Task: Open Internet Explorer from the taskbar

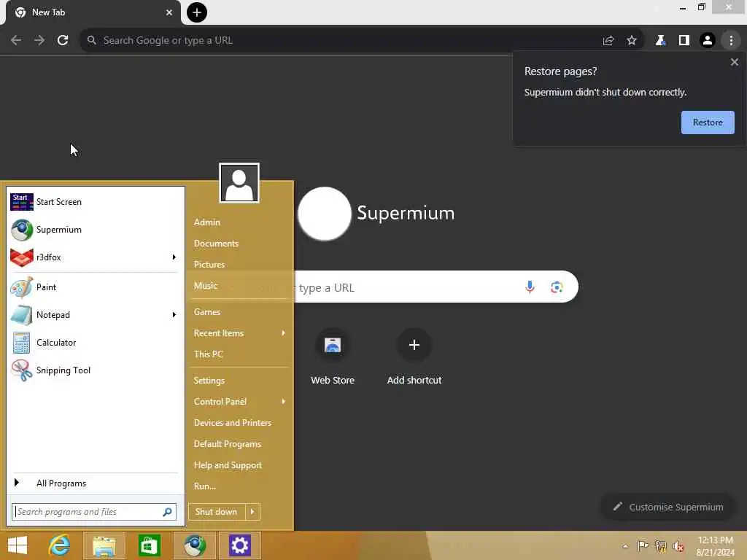Action: pos(60,545)
